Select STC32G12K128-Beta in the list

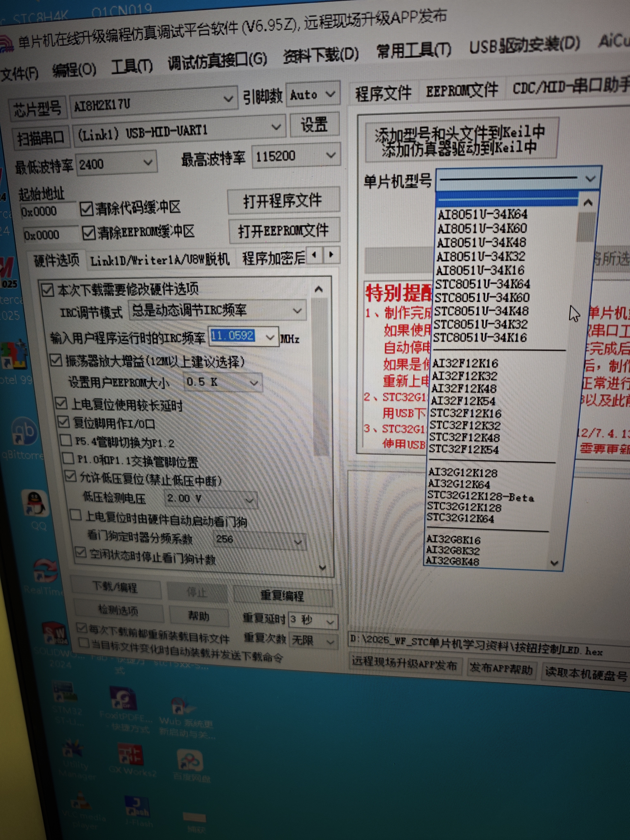[x=481, y=497]
